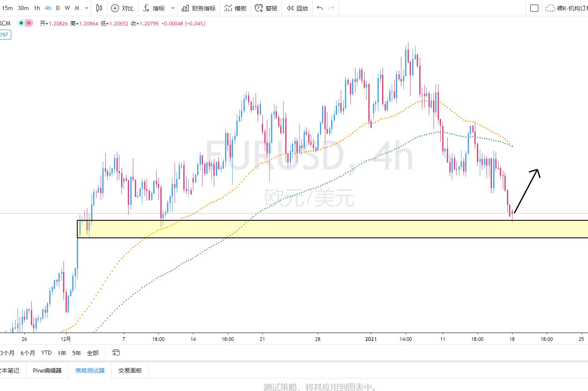Screen dimensions: 588x391
Task: Switch to the 15m interval
Action: coord(7,8)
